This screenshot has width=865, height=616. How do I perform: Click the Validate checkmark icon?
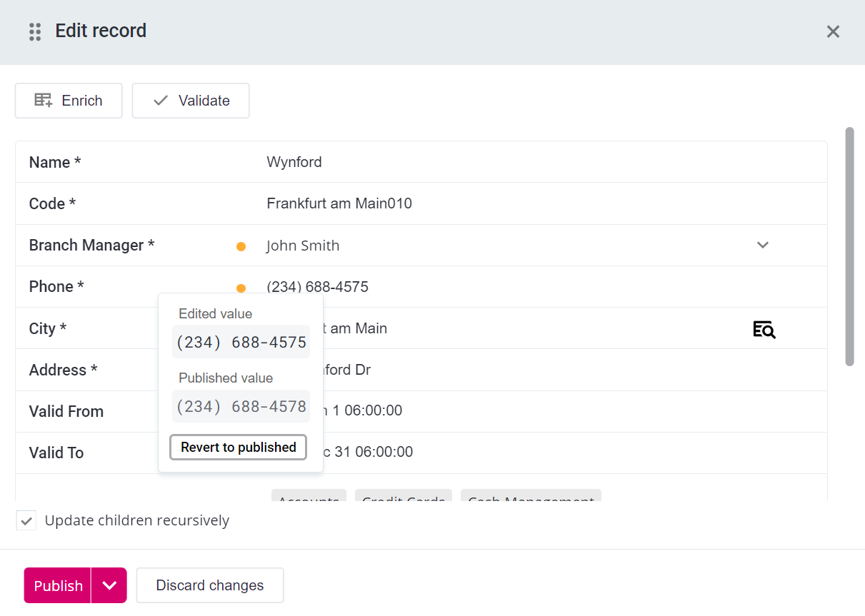(161, 101)
